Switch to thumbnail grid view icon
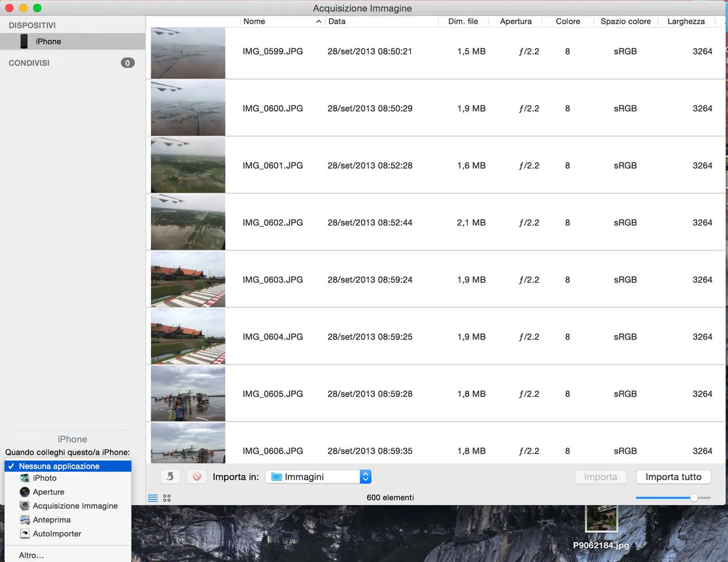The width and height of the screenshot is (728, 562). (166, 497)
